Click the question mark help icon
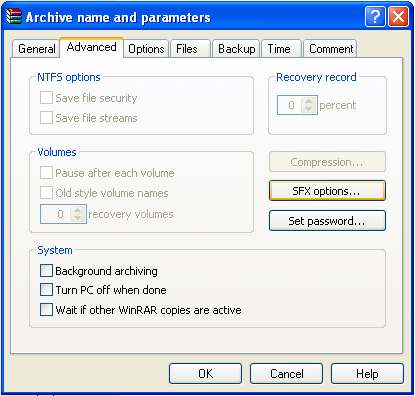415x396 pixels. [x=375, y=17]
